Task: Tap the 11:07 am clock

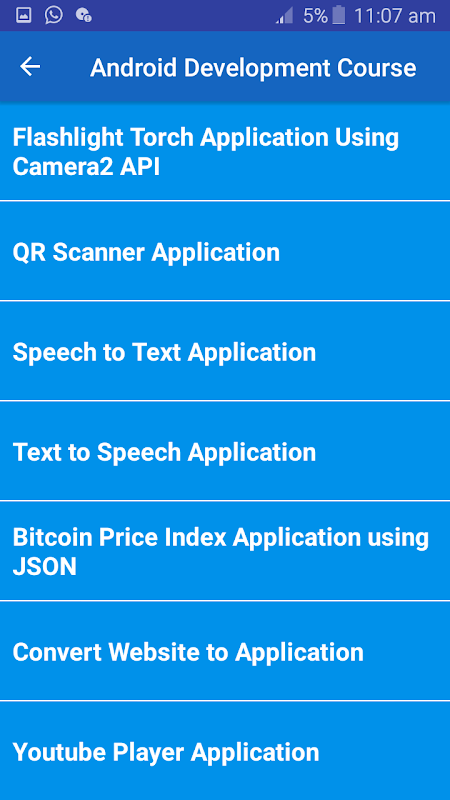Action: click(395, 16)
